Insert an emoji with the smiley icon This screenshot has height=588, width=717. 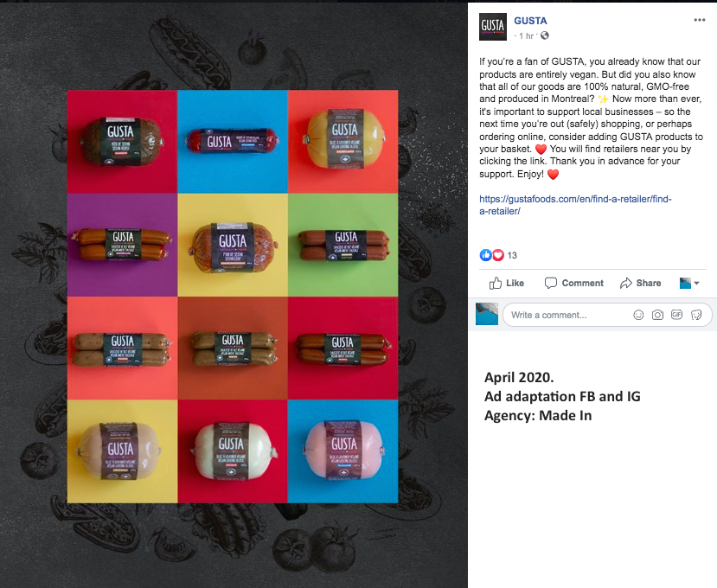[638, 315]
